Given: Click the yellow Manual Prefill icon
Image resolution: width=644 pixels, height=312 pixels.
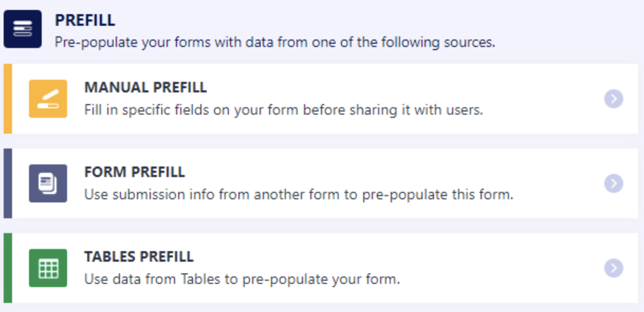Looking at the screenshot, I should 48,98.
